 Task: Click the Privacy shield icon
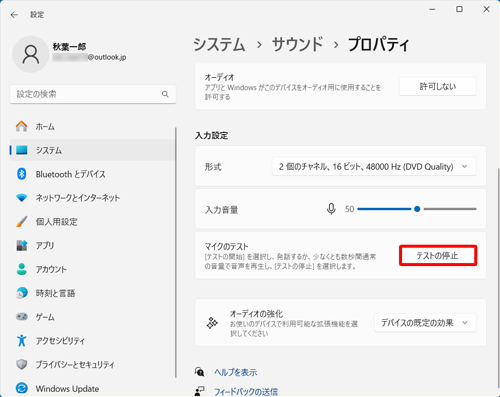coord(22,364)
